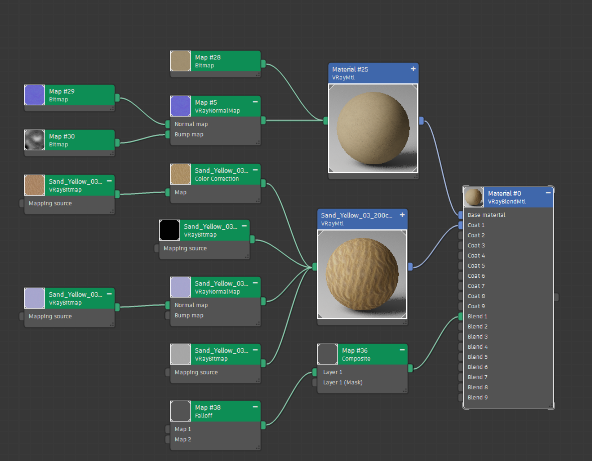The width and height of the screenshot is (592, 461).
Task: Click Material #25 output socket
Action: click(x=421, y=121)
